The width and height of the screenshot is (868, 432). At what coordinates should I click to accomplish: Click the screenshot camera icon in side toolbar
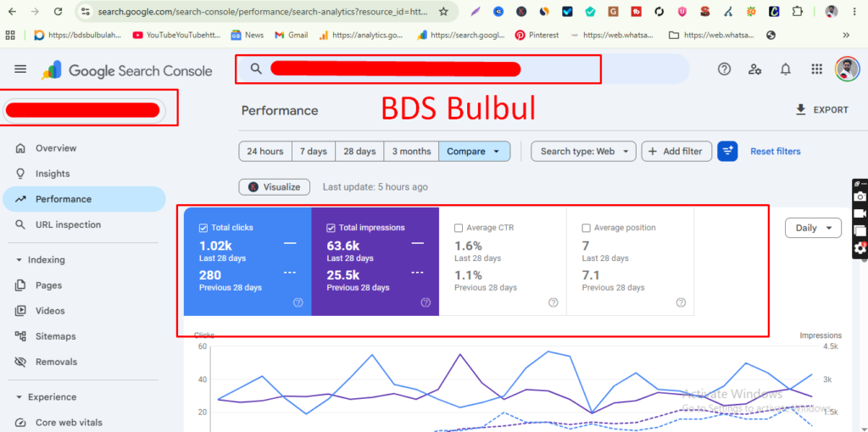tap(860, 196)
